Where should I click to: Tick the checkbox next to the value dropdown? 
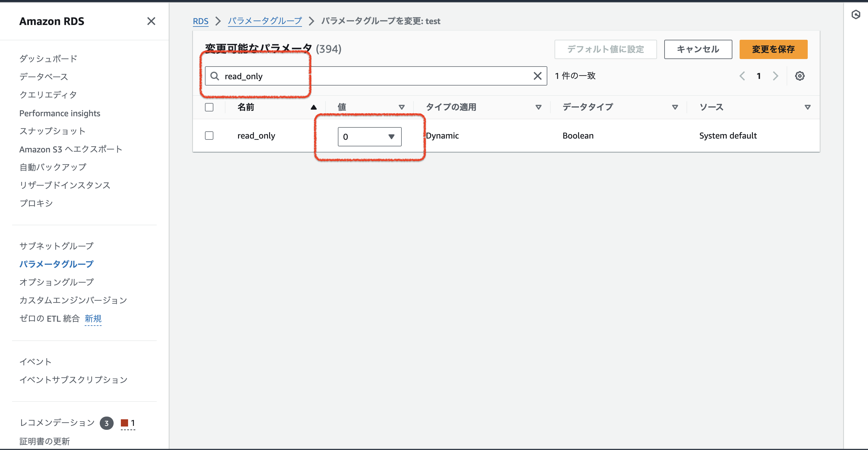tap(209, 136)
